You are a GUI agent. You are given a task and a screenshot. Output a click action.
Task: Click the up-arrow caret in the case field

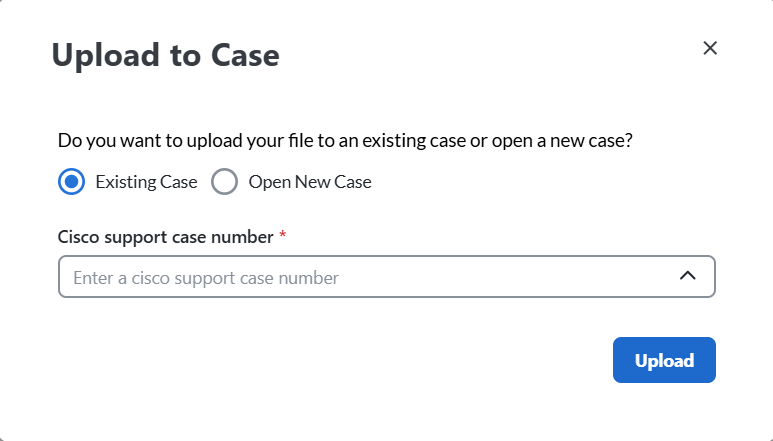[687, 277]
